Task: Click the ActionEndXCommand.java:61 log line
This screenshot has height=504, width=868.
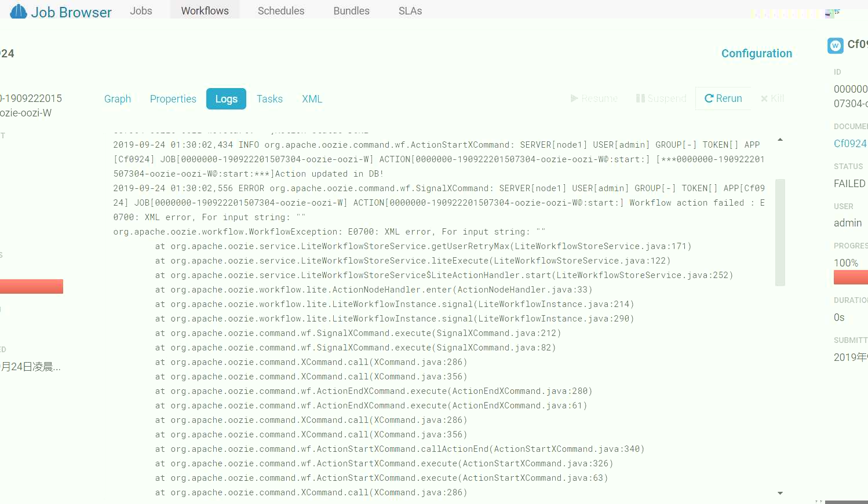Action: coord(371,406)
